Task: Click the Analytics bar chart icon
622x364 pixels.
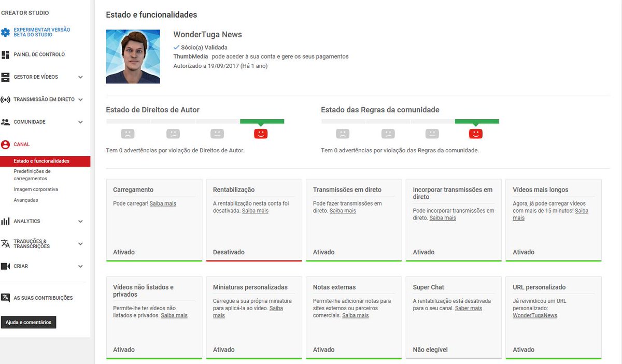Action: pos(5,221)
